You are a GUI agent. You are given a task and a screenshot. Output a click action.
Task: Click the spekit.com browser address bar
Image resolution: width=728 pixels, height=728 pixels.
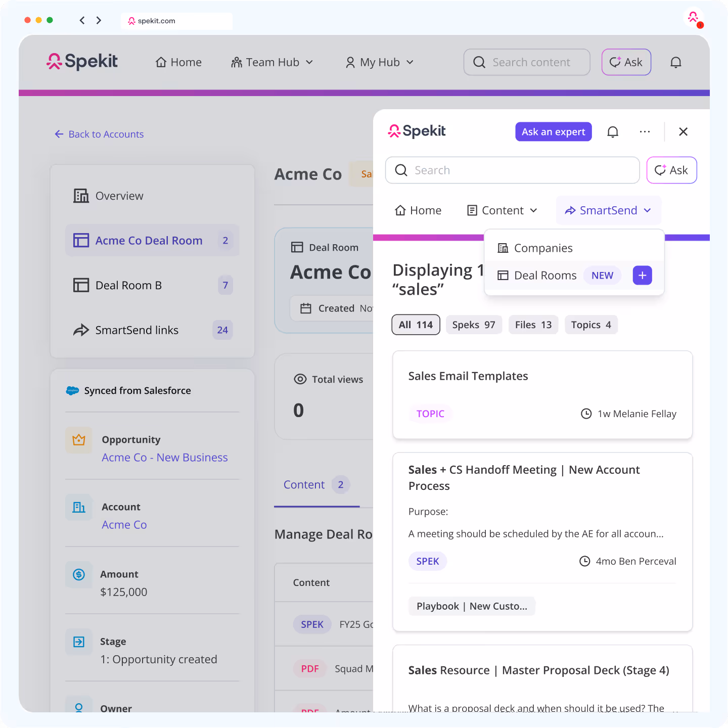click(176, 21)
